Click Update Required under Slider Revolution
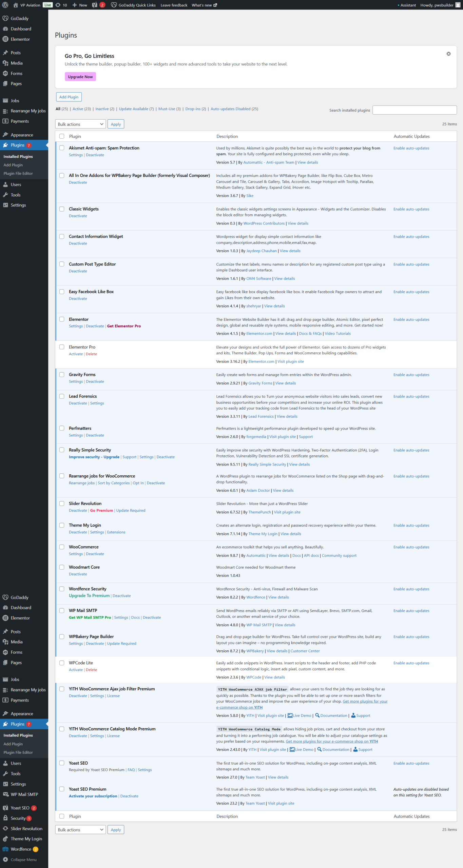The image size is (463, 868). click(x=131, y=511)
